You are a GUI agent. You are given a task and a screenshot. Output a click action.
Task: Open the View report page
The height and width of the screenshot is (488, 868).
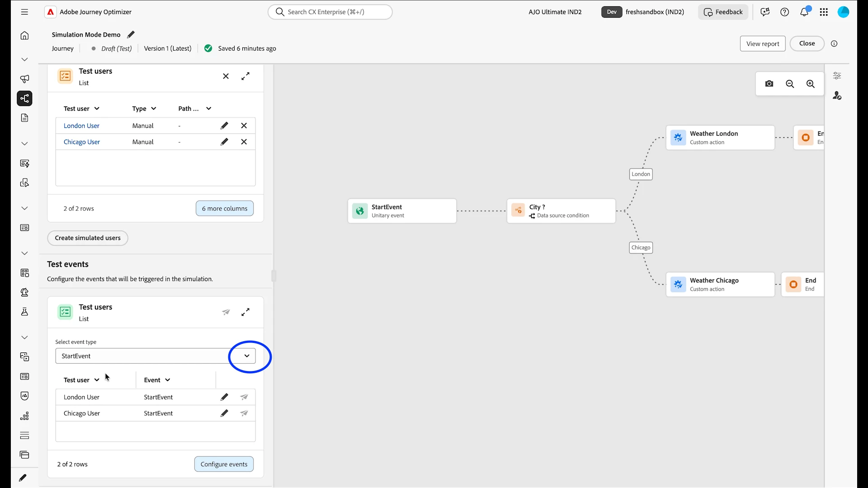coord(763,44)
